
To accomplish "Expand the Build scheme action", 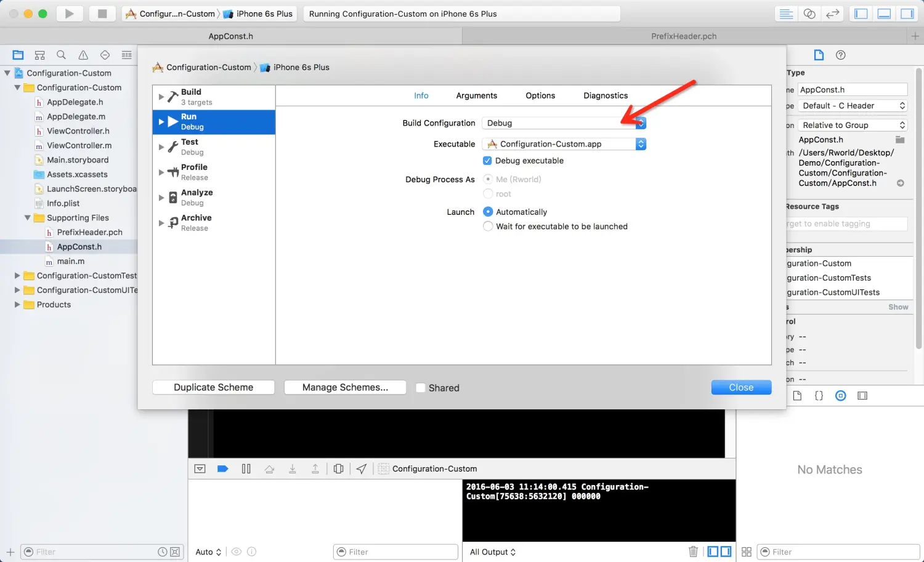I will [x=161, y=97].
